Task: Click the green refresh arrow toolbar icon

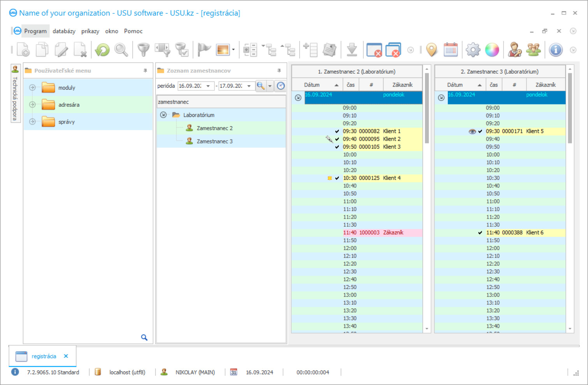Action: [x=102, y=50]
